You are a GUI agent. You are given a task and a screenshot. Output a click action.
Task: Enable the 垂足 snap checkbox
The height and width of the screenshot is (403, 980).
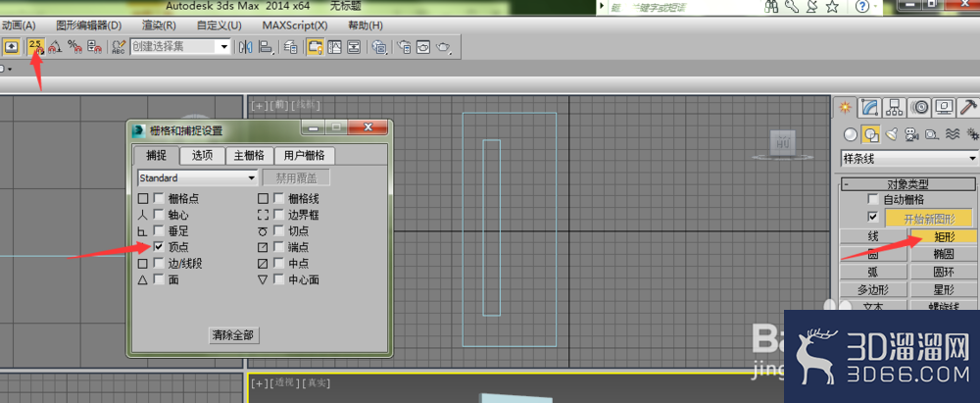[159, 230]
